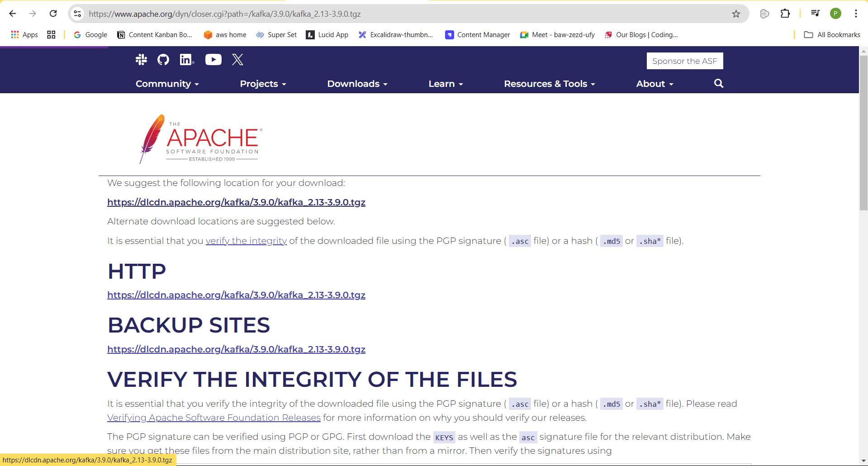868x466 pixels.
Task: Click VERIFY THE INTEGRITY OF THE FILES heading
Action: coord(312,380)
